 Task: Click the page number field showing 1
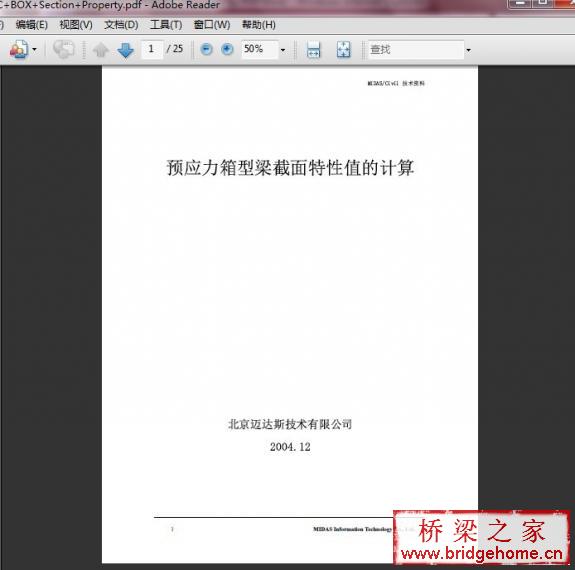pos(152,49)
